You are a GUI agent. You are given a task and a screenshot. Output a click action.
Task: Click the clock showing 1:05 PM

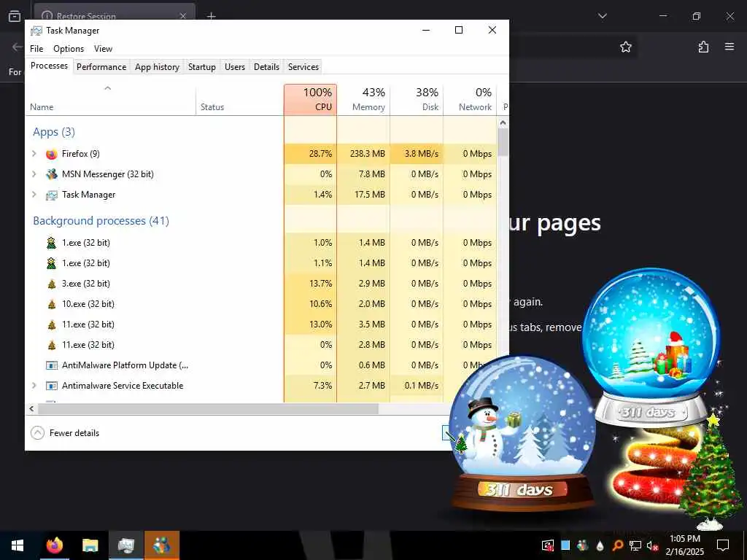684,539
